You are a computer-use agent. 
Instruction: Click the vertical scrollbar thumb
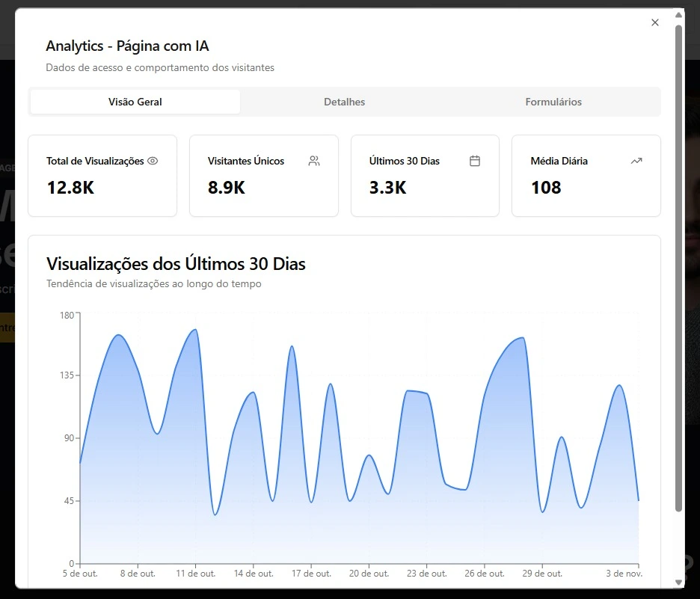coord(678,262)
